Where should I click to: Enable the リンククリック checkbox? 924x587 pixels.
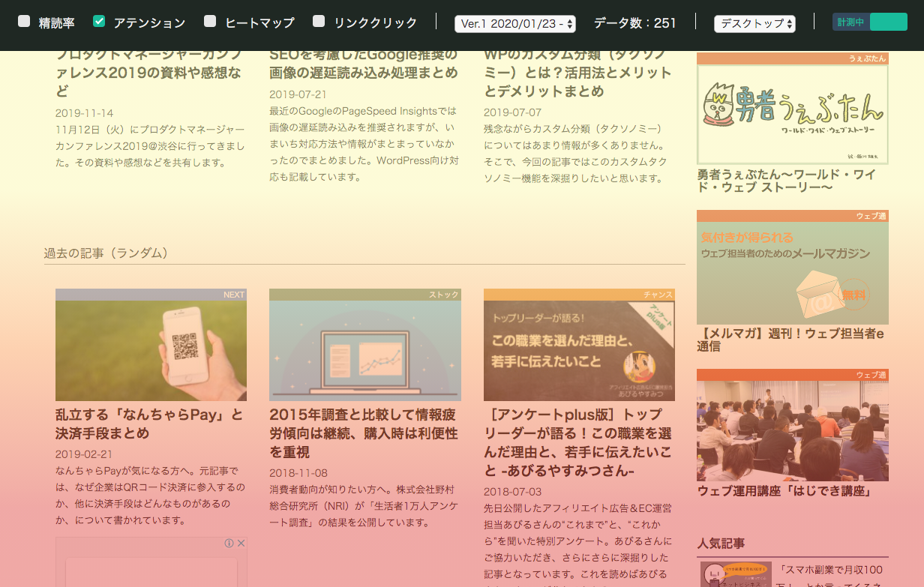[x=318, y=21]
